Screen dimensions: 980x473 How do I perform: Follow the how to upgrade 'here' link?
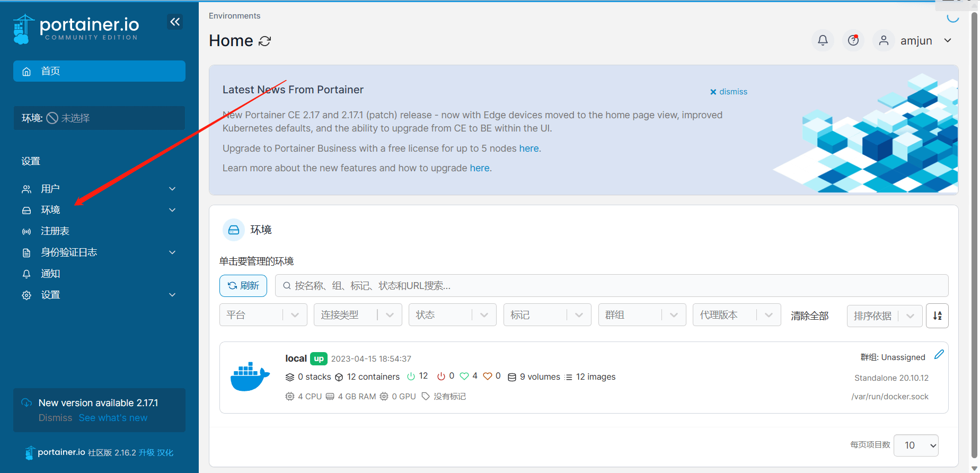480,168
